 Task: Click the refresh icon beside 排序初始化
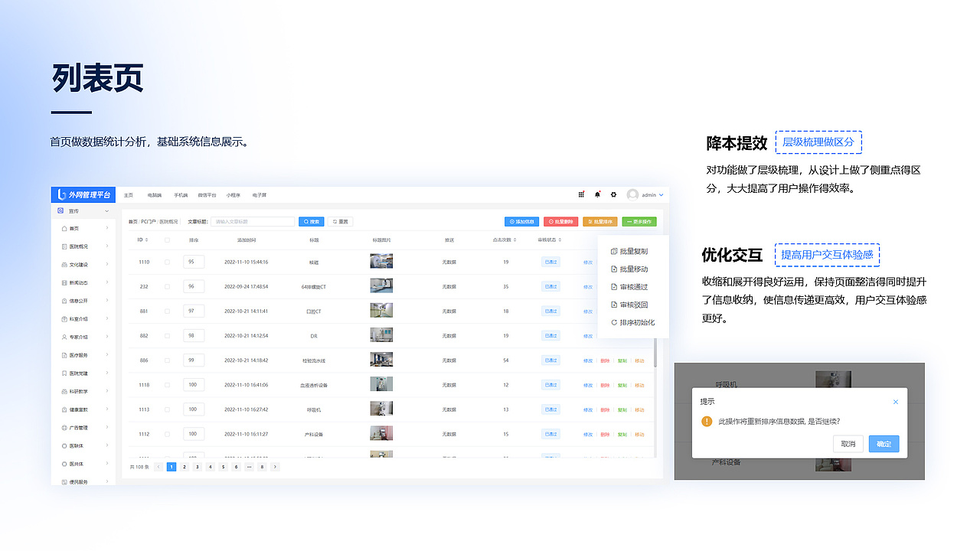614,322
